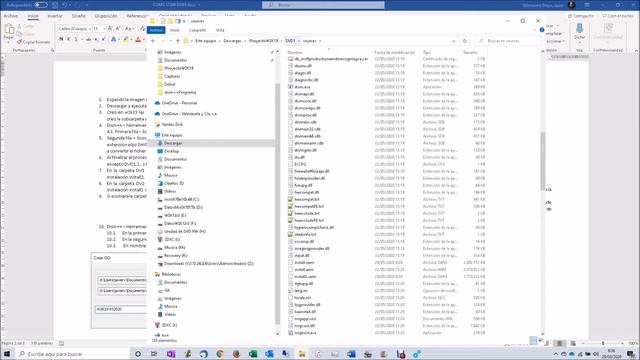Click the Explorer back arrow

[x=153, y=41]
